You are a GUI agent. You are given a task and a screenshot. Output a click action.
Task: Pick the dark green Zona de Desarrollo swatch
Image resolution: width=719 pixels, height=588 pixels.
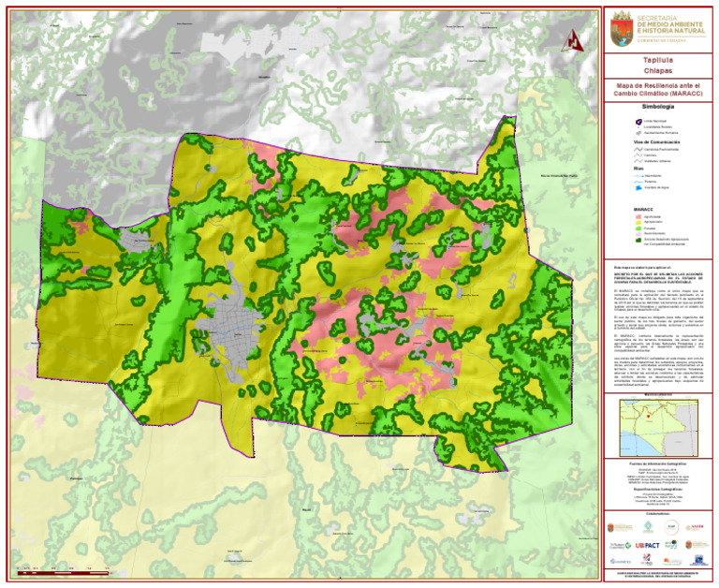click(x=638, y=240)
